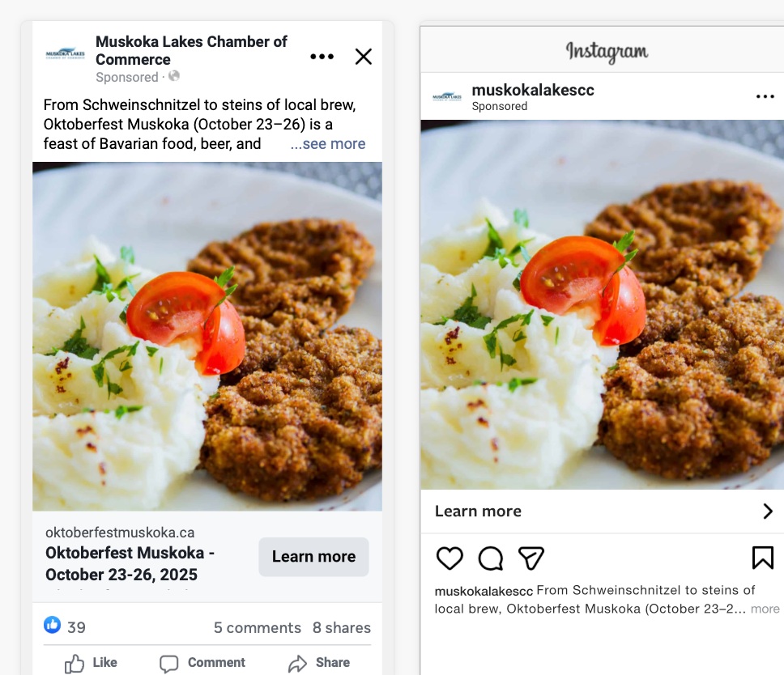784x675 pixels.
Task: Expand Facebook ad text with see more
Action: pos(328,144)
